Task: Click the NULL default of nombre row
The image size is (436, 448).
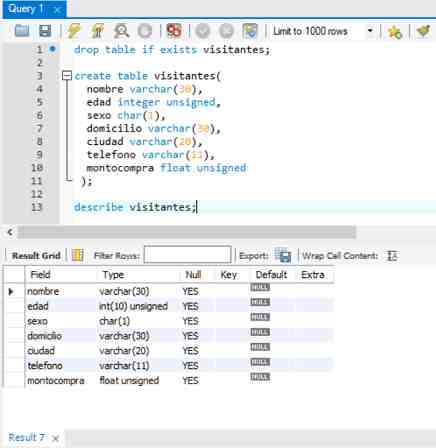Action: click(260, 287)
